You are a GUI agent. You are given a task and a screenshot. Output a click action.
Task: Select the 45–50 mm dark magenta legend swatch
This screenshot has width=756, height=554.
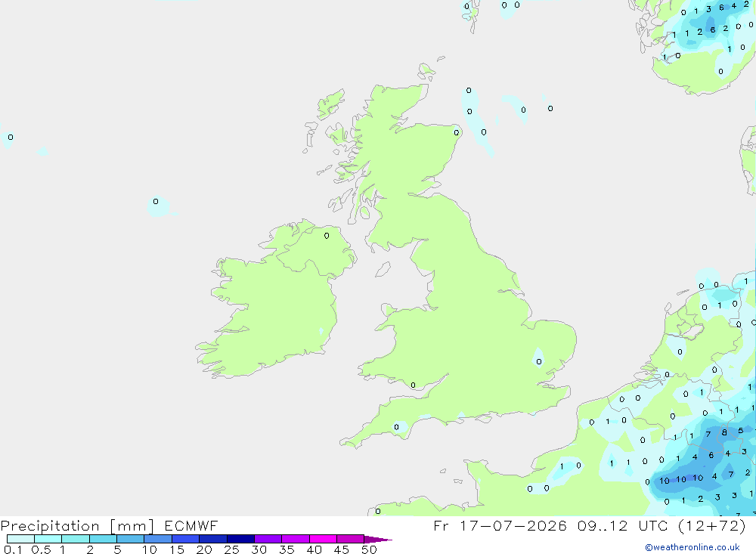point(351,539)
